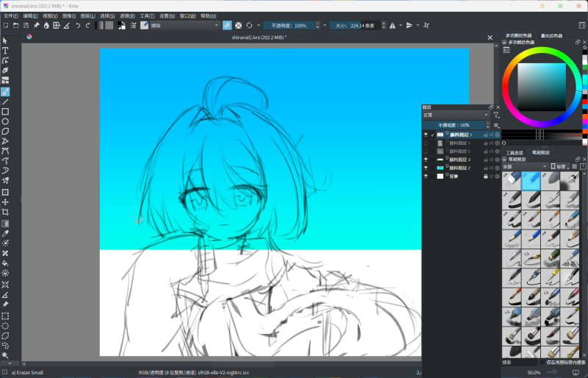Toggle vertical mirror painting mode
The width and height of the screenshot is (588, 378).
[409, 26]
